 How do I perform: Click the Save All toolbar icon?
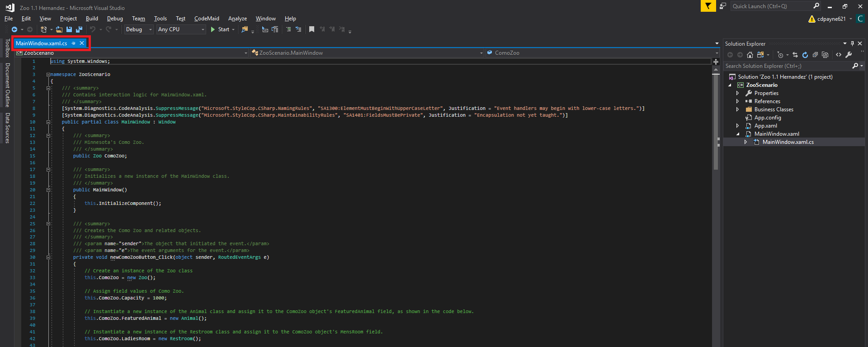coord(79,29)
